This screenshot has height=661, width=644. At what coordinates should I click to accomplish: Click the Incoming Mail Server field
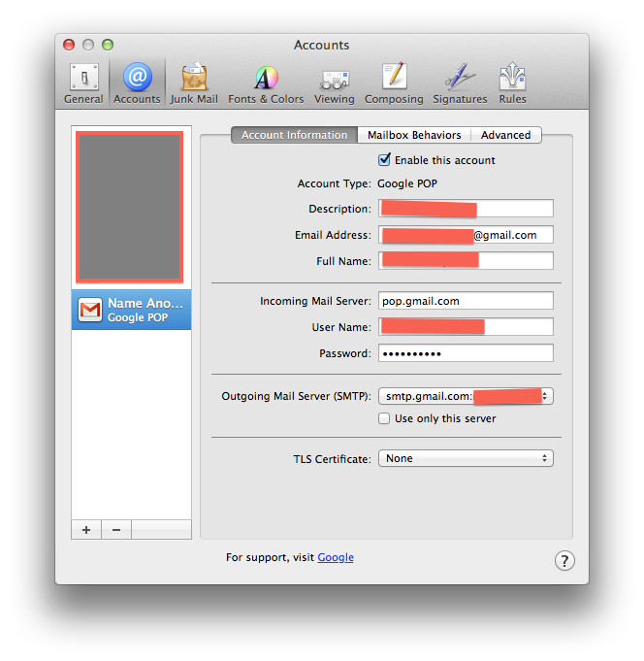(x=466, y=301)
